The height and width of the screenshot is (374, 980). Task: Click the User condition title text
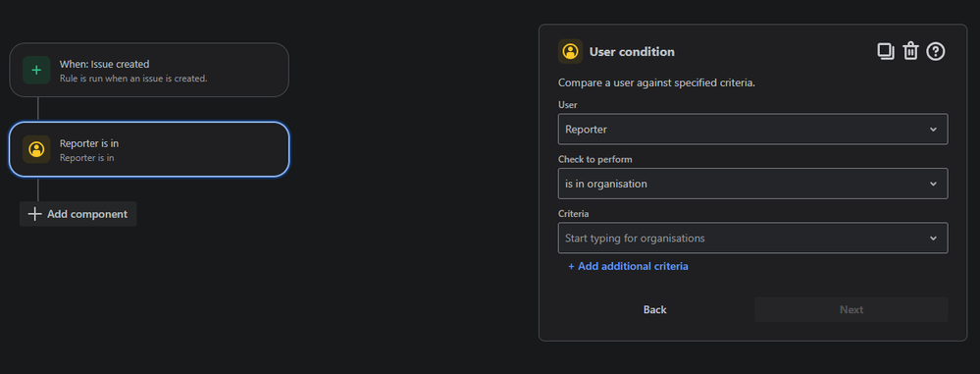[x=632, y=52]
